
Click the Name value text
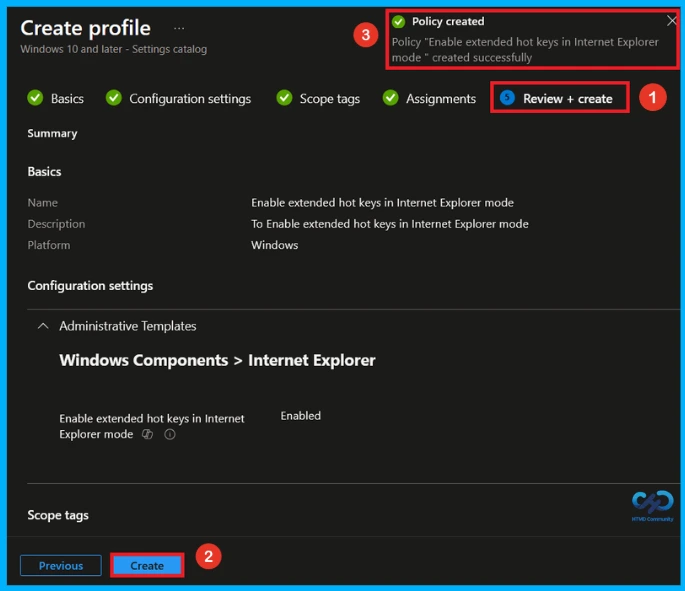pyautogui.click(x=382, y=203)
